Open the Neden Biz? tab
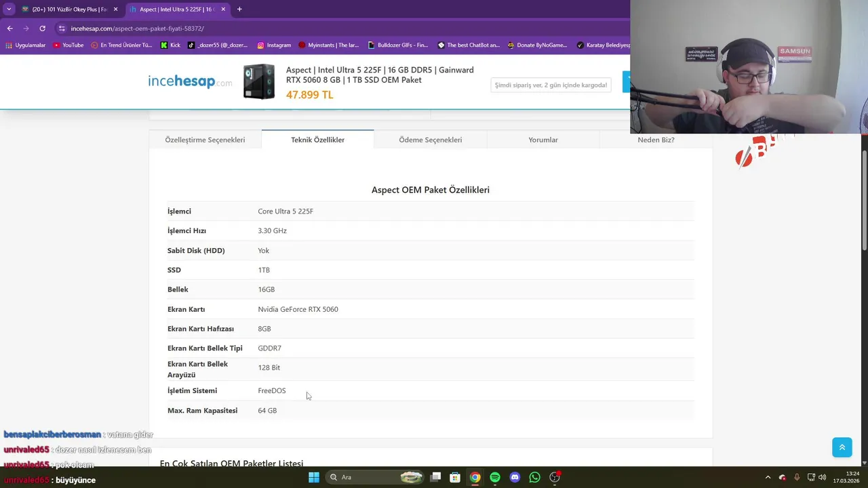Screen dimensions: 868x488 [x=656, y=140]
